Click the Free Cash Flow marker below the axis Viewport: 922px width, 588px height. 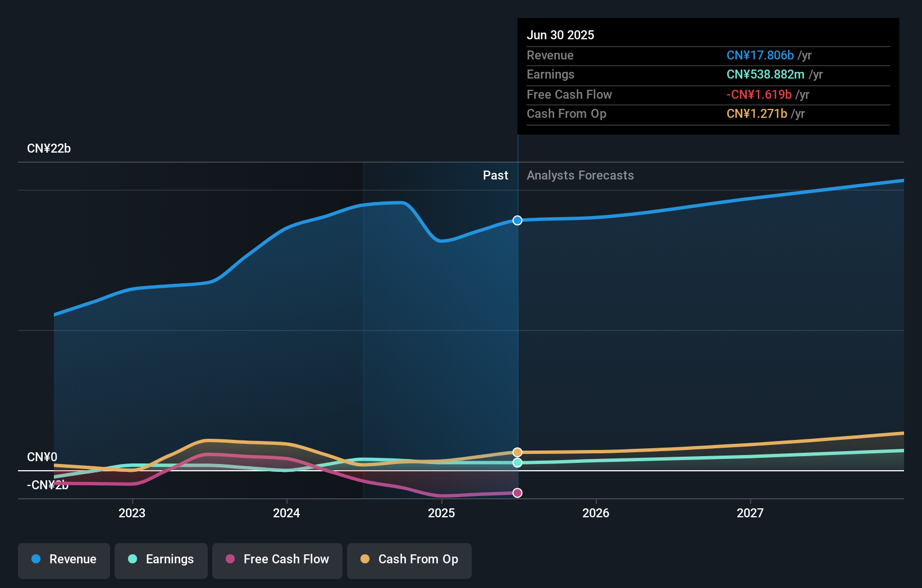(517, 493)
